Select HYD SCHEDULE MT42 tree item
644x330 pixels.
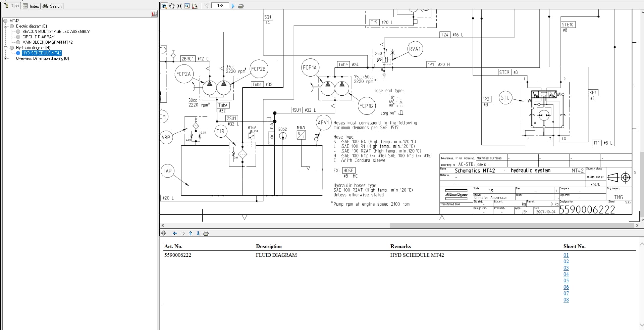(x=42, y=53)
